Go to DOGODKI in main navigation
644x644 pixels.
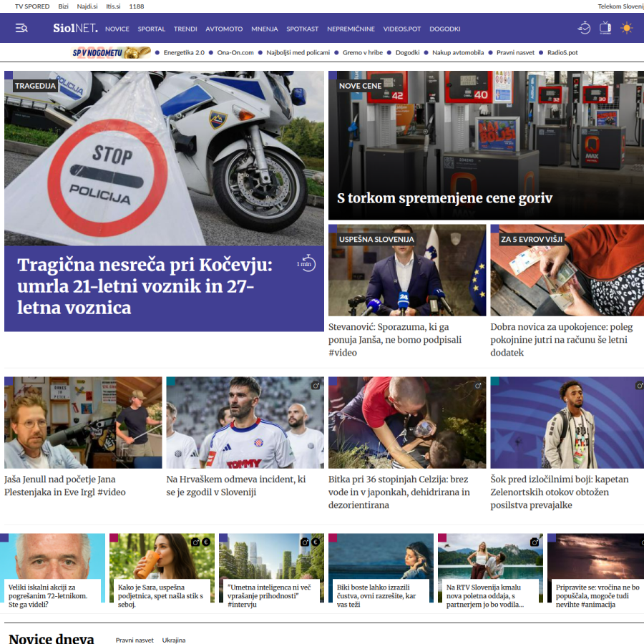[445, 29]
